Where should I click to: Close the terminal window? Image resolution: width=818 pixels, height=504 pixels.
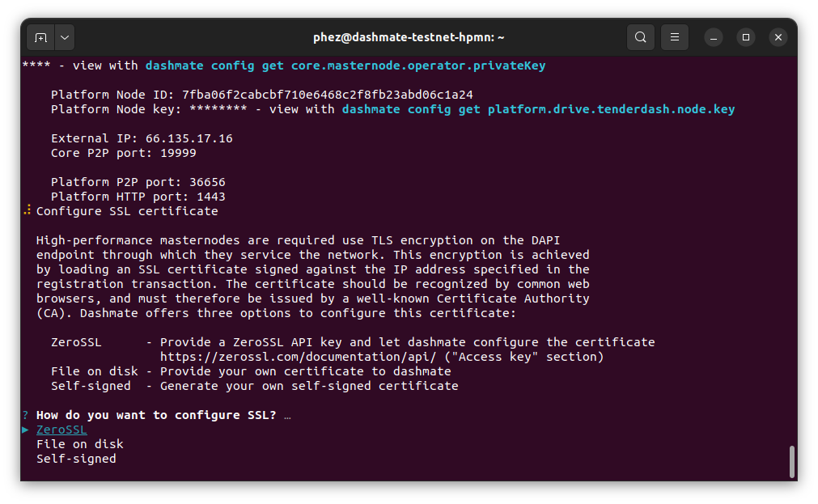click(x=778, y=37)
